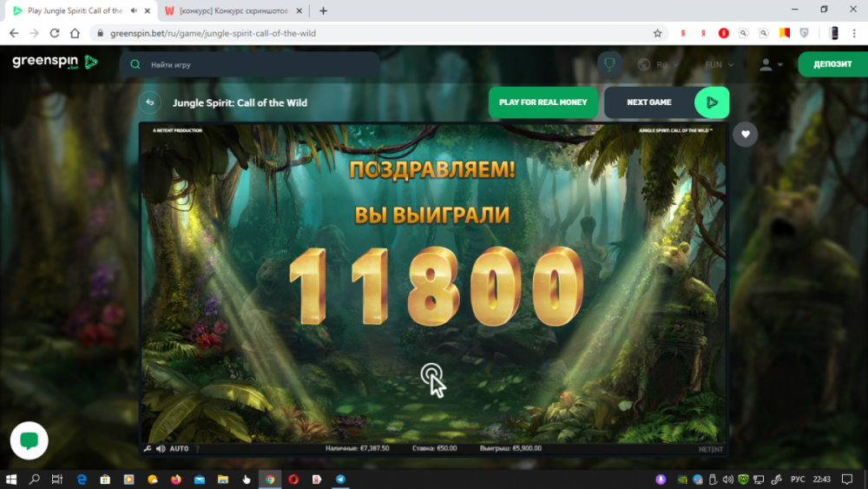Screen dimensions: 868x489
Task: Reload the page
Action: pos(54,33)
